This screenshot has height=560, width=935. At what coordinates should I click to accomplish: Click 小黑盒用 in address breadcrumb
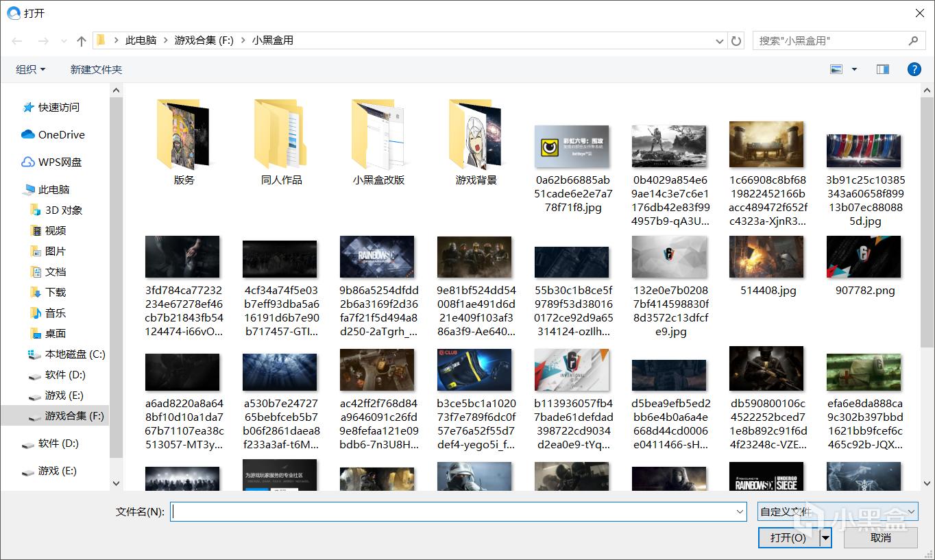[x=273, y=40]
